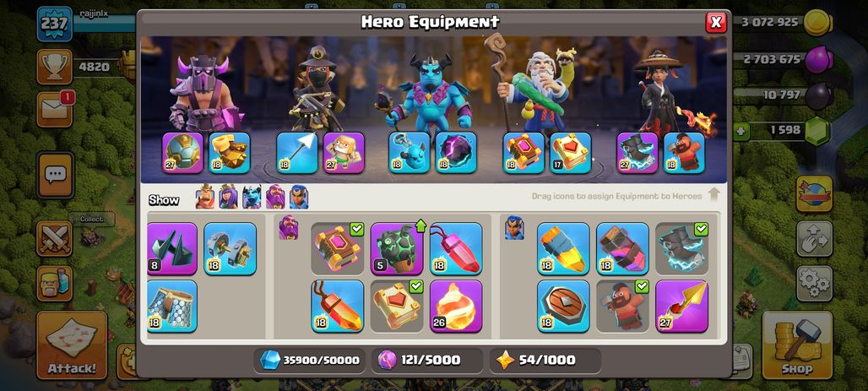This screenshot has height=391, width=868.
Task: Open the Fireball equipment item
Action: pos(456,307)
